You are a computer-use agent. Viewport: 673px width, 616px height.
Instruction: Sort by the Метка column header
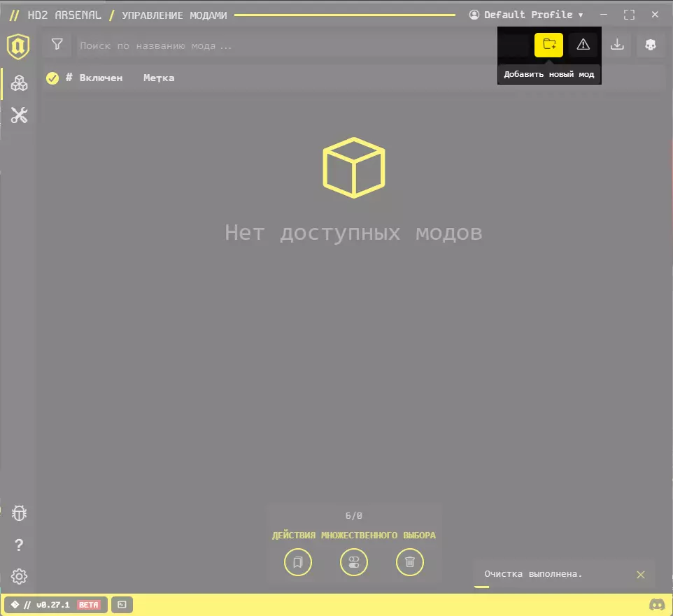(x=159, y=78)
